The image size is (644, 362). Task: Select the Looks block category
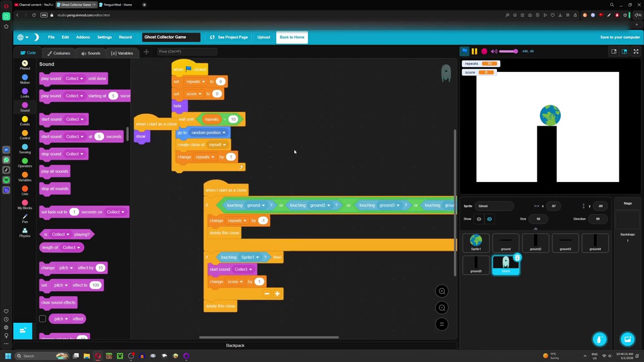coord(25,94)
